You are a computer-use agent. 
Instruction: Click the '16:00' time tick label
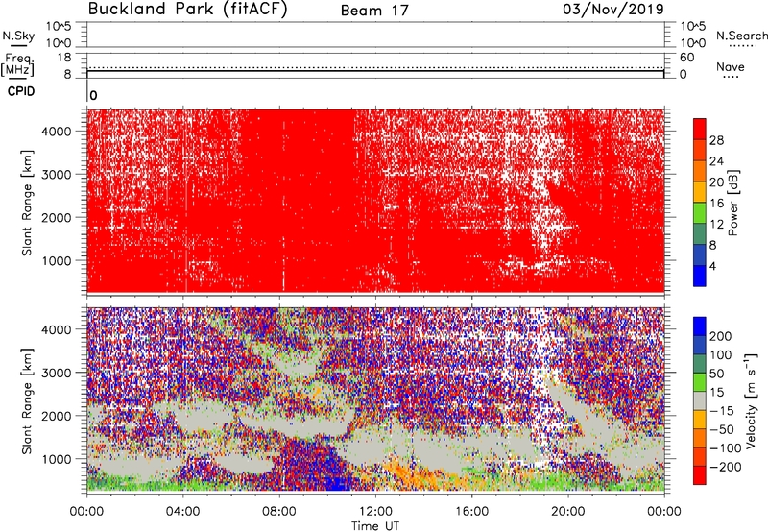tap(471, 512)
